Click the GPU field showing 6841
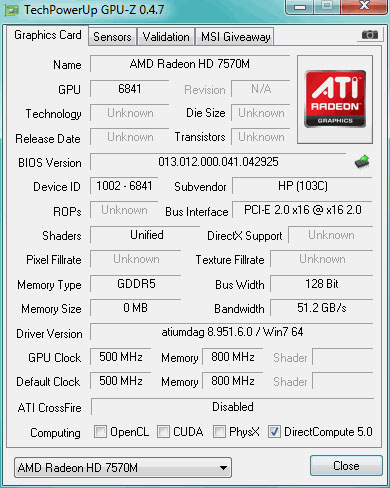390x488 pixels. [x=130, y=89]
